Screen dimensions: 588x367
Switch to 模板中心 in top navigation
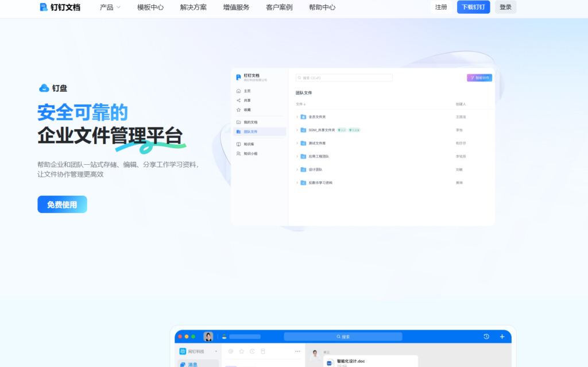[x=150, y=7]
